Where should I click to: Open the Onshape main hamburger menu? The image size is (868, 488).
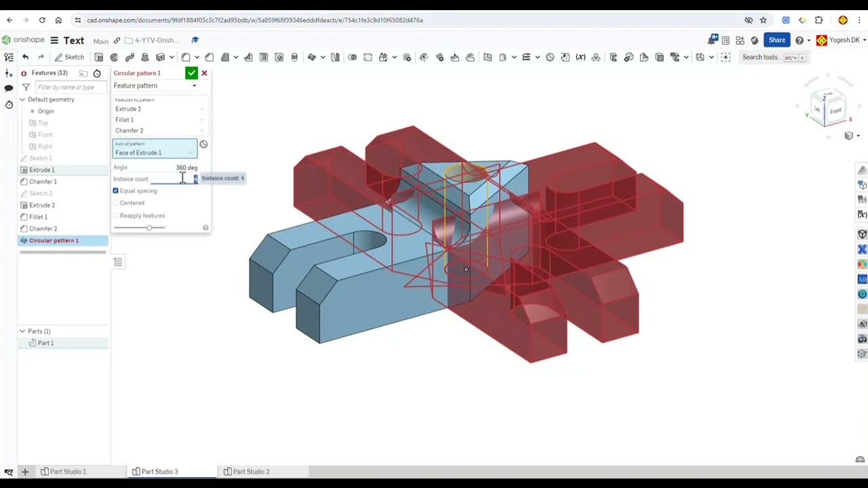[56, 41]
